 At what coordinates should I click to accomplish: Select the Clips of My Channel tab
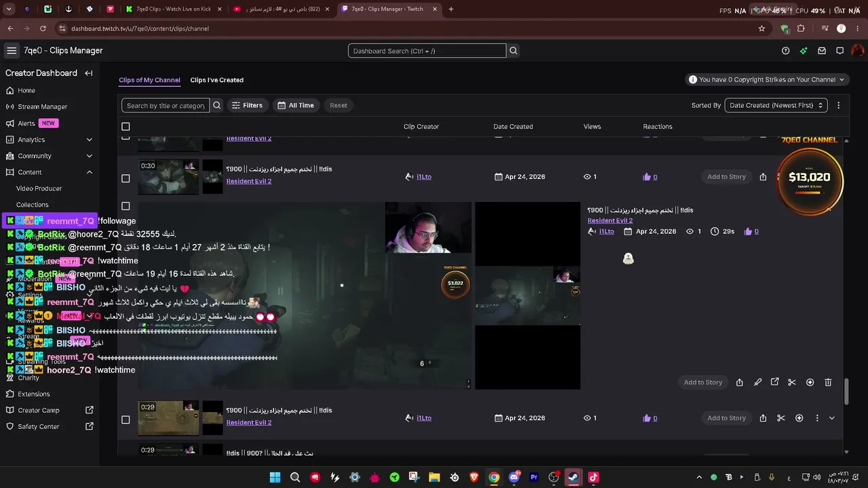point(149,80)
